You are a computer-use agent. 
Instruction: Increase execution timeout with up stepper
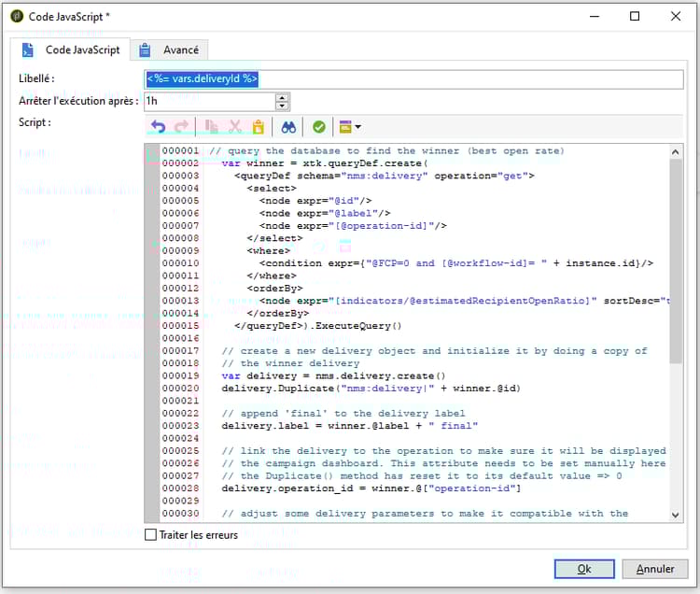[282, 97]
